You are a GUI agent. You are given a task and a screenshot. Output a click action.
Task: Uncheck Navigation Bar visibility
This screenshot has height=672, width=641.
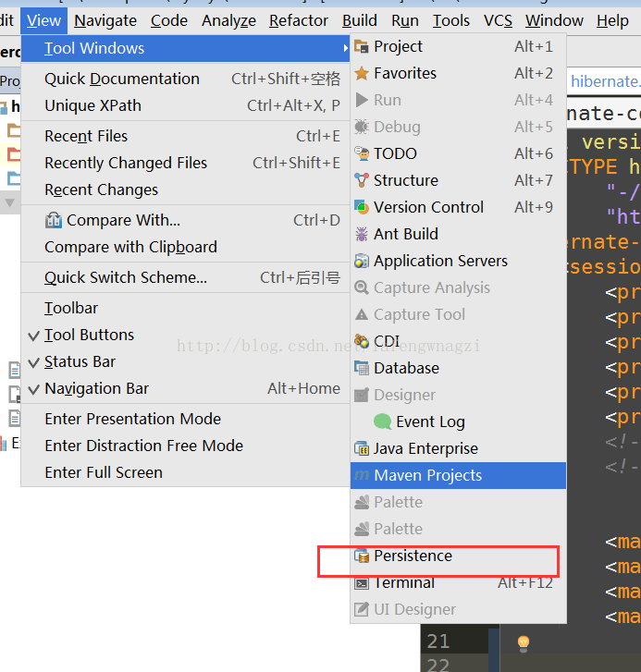(x=96, y=388)
